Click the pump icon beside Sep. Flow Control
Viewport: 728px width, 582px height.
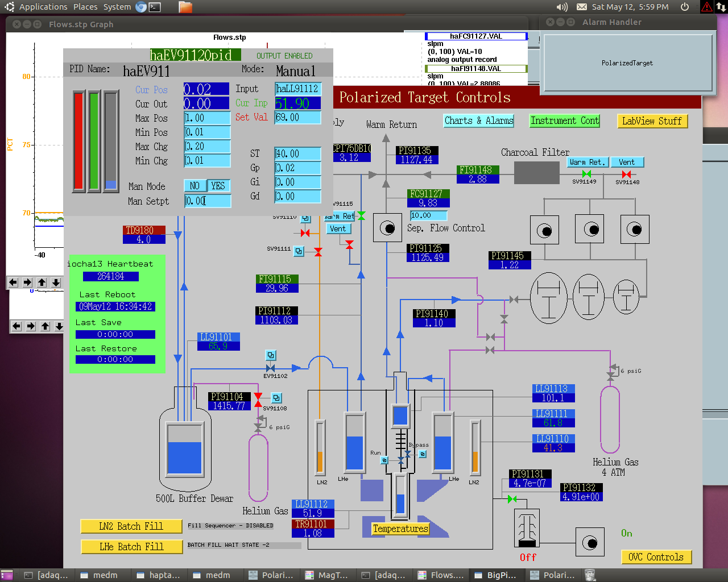click(387, 228)
